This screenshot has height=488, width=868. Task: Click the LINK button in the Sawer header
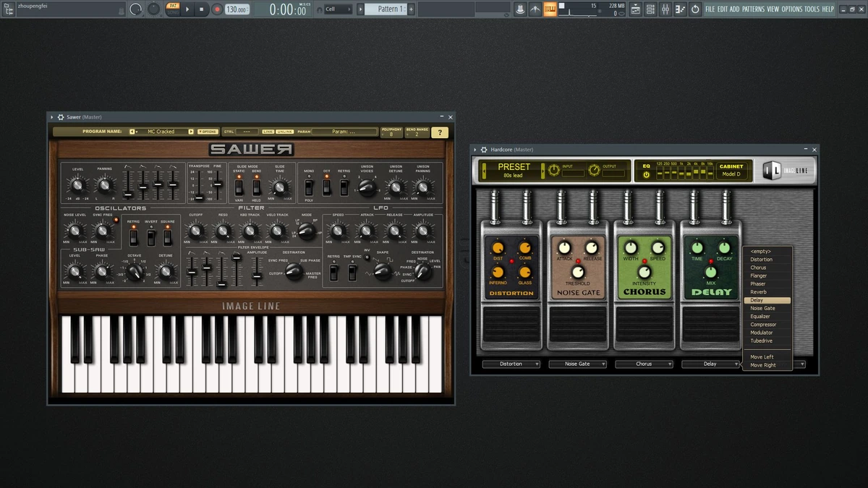pyautogui.click(x=268, y=132)
